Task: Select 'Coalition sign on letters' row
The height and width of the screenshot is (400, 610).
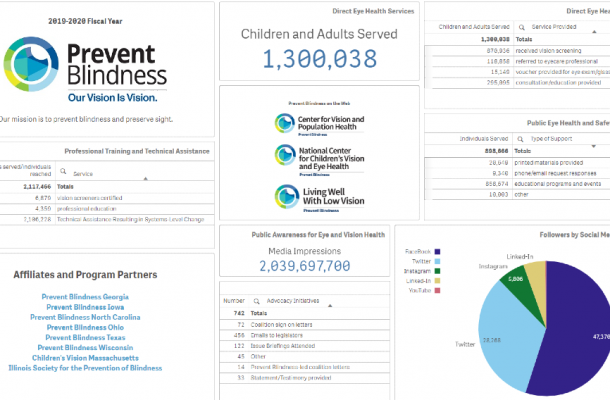Action: [305, 325]
